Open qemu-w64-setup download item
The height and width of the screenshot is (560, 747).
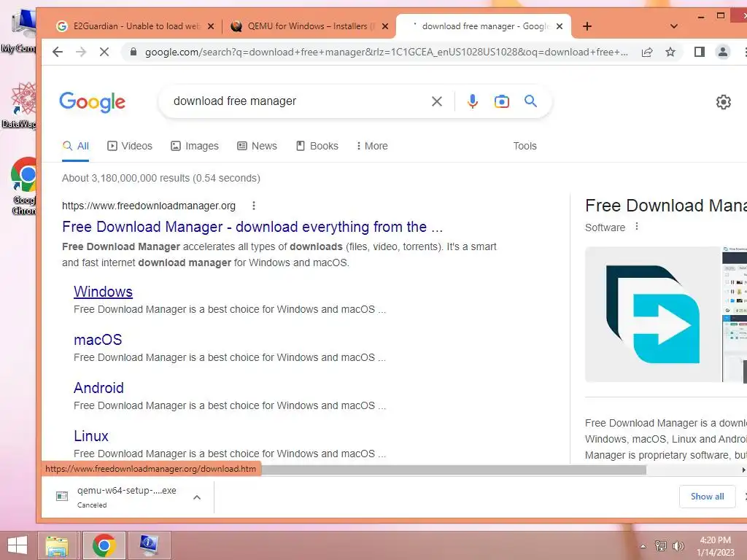click(116, 497)
